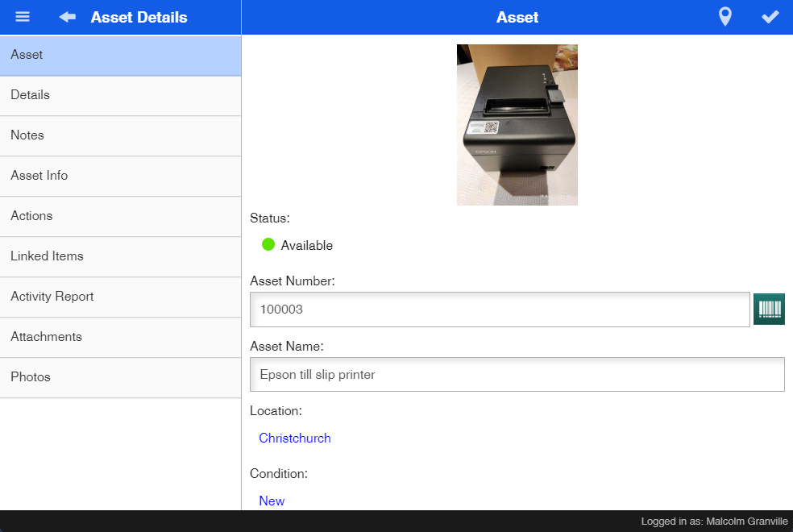View Linked Items section
Viewport: 793px width, 532px height.
[120, 257]
